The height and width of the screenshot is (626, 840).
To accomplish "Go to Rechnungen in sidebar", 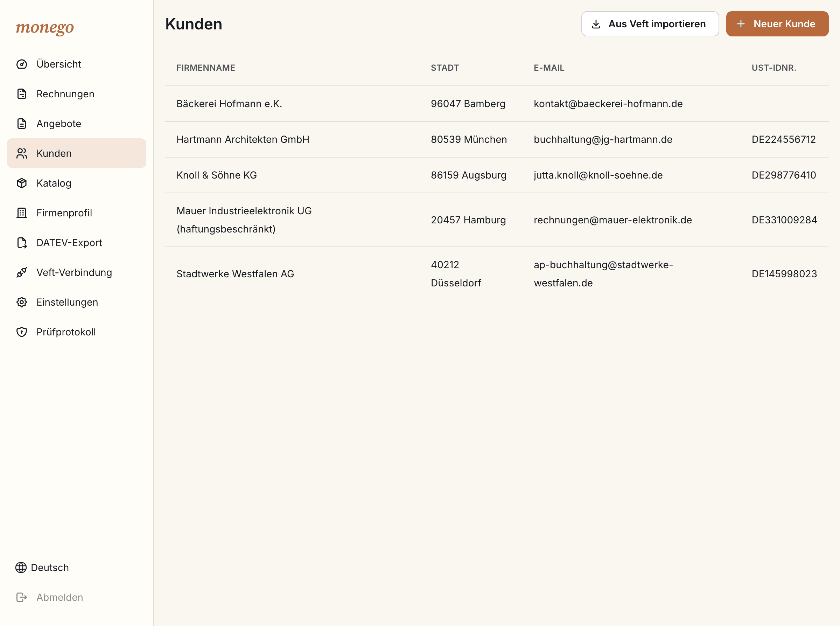I will click(77, 94).
